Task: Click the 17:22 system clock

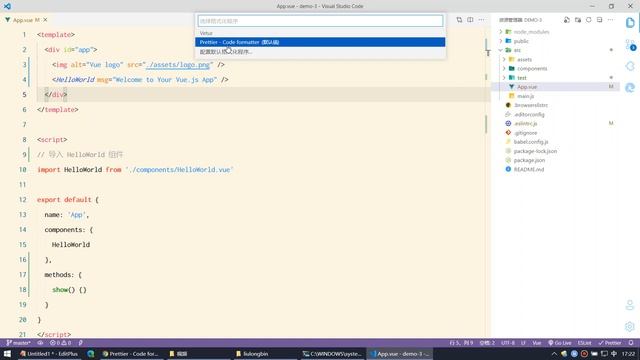Action: [x=629, y=353]
